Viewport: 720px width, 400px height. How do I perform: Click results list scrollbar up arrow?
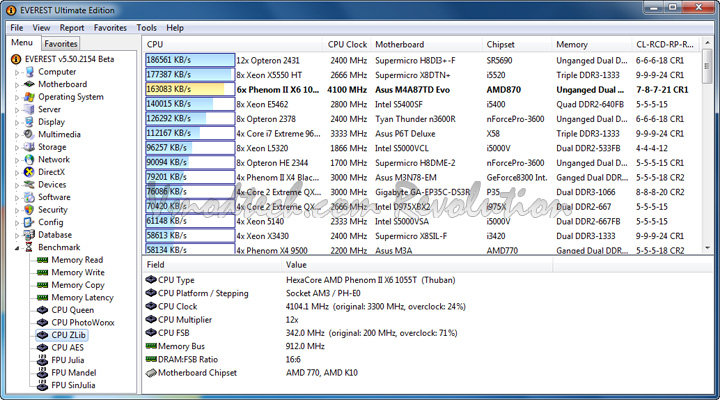point(707,43)
